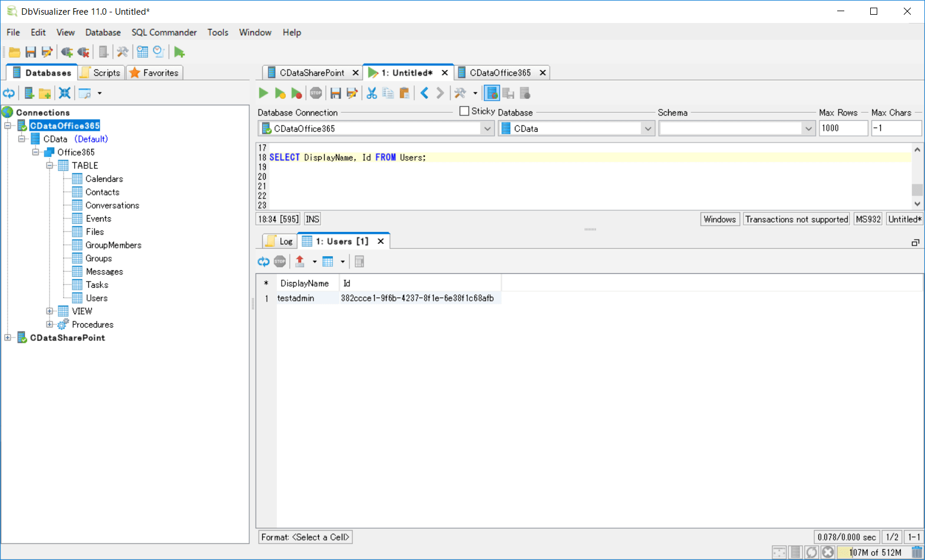Expand the VIEW node in the tree

[50, 311]
